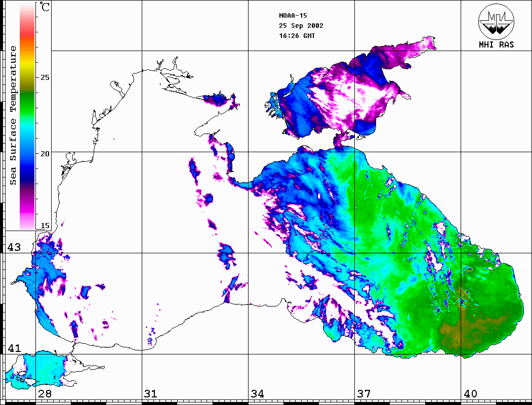The image size is (532, 405).
Task: Click the '25 Sep 2002' date text
Action: (301, 26)
